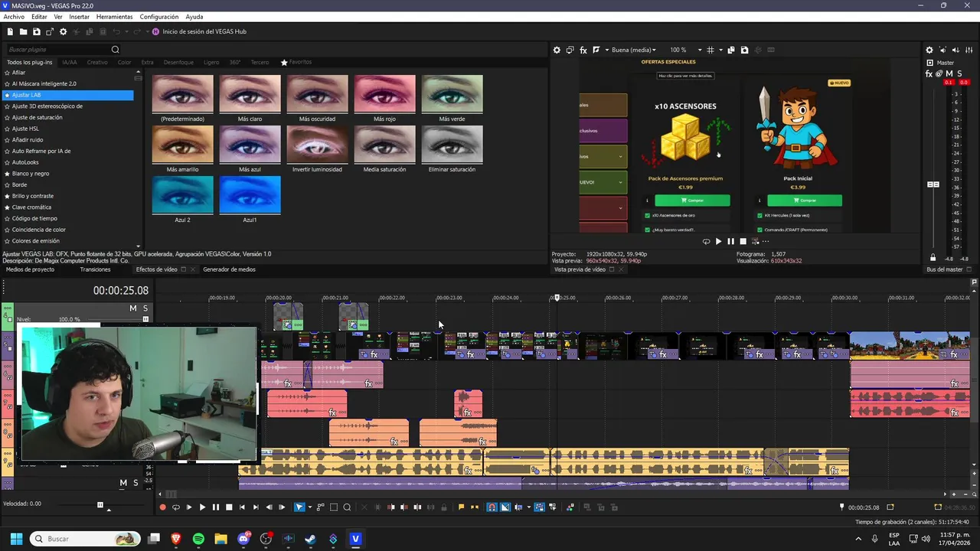980x551 pixels.
Task: Toggle Automatic Crossfades icon
Action: point(505,507)
